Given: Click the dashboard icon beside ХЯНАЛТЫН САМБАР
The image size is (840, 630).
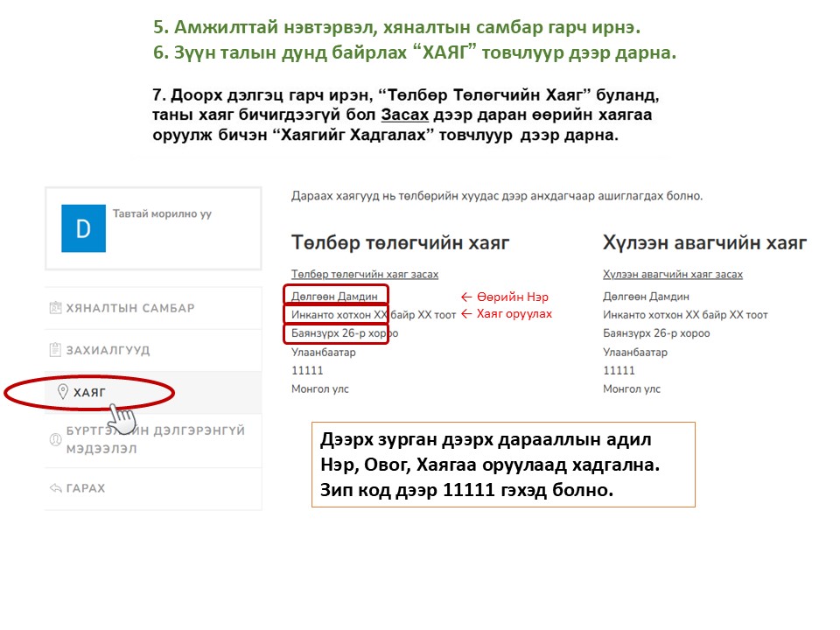Looking at the screenshot, I should pyautogui.click(x=56, y=308).
